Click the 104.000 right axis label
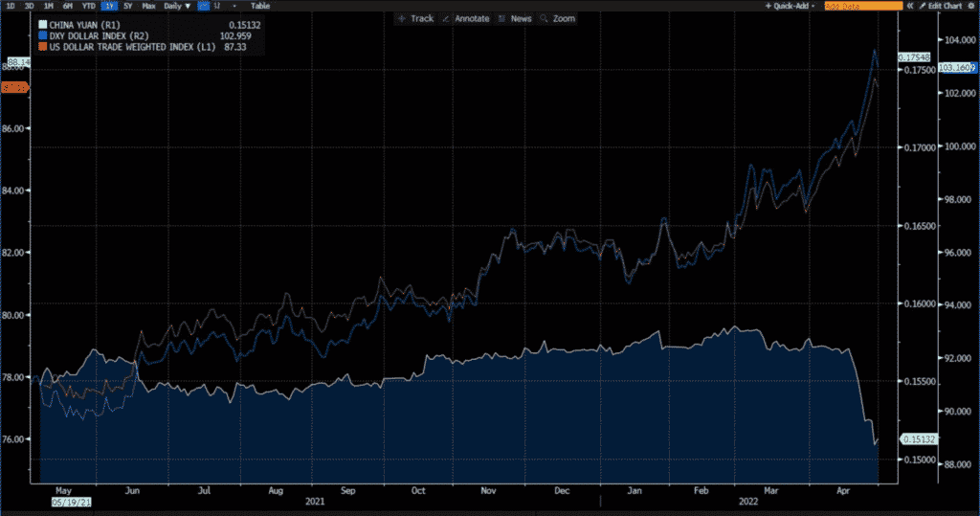 (960, 40)
